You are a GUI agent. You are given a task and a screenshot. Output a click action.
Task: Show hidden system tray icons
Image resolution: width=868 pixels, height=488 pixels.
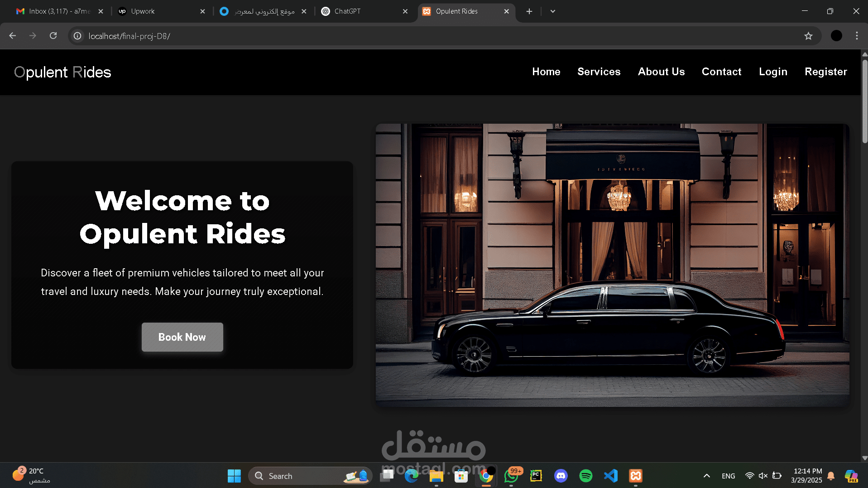706,476
